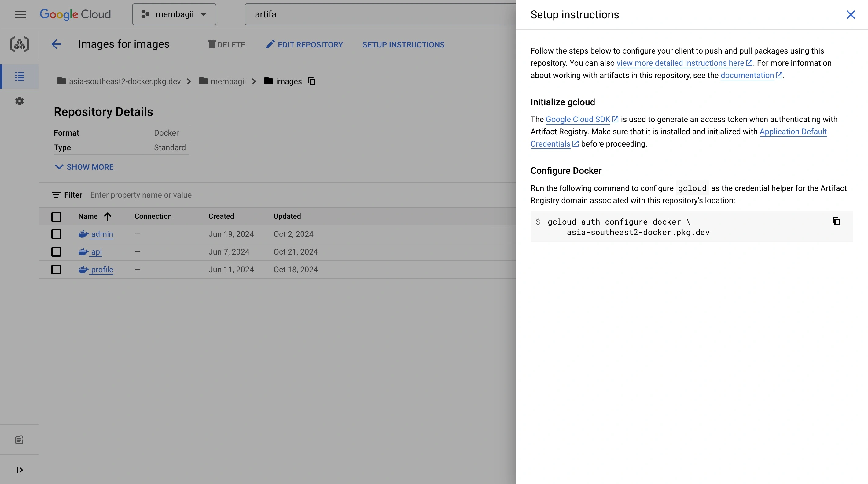The height and width of the screenshot is (484, 868).
Task: Open view more detailed instructions here link
Action: point(680,63)
